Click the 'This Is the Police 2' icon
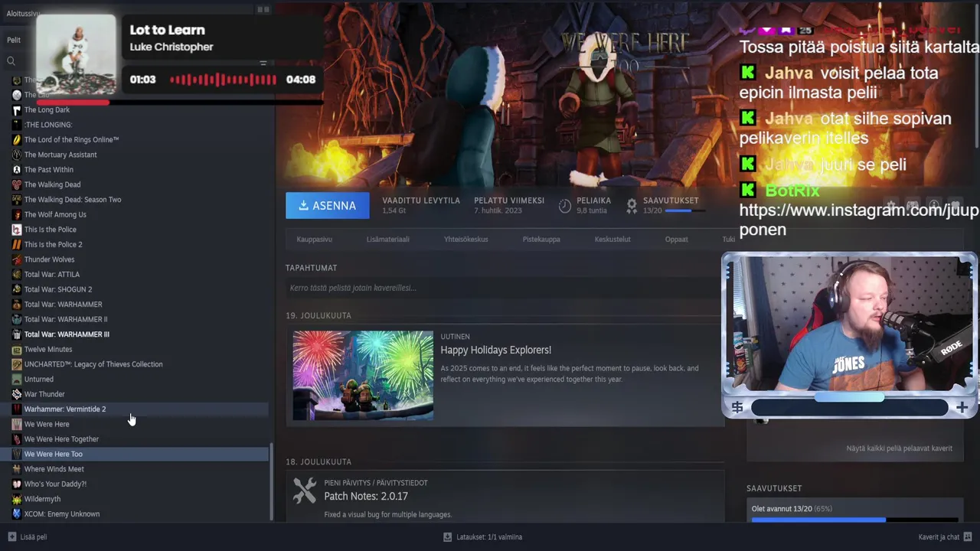Image resolution: width=980 pixels, height=551 pixels. click(17, 244)
